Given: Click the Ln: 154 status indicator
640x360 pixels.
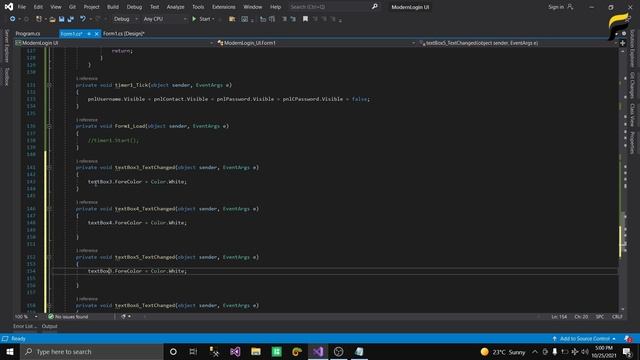Looking at the screenshot, I should pyautogui.click(x=559, y=316).
